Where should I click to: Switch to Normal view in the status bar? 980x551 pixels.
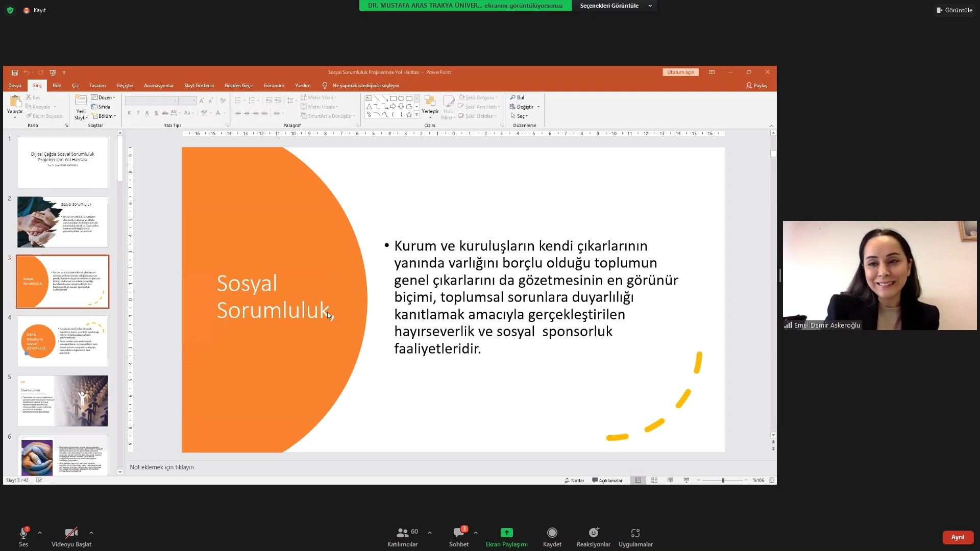pyautogui.click(x=638, y=481)
